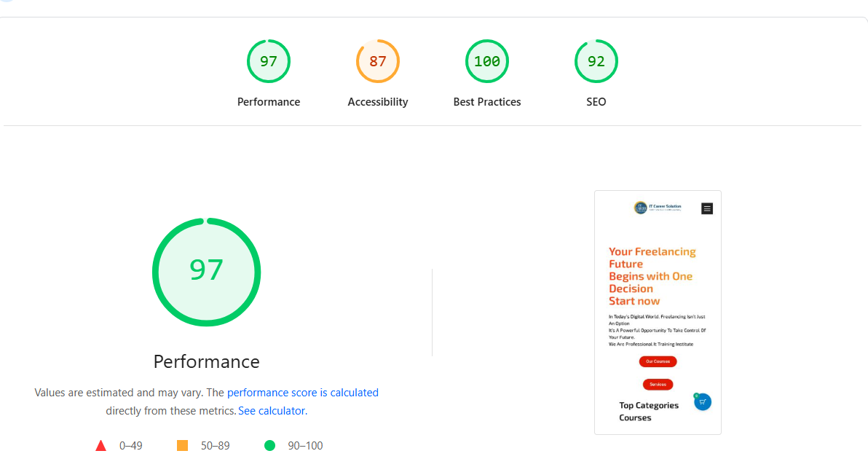868x475 pixels.
Task: Click the 'Services' button in the preview
Action: (x=658, y=384)
